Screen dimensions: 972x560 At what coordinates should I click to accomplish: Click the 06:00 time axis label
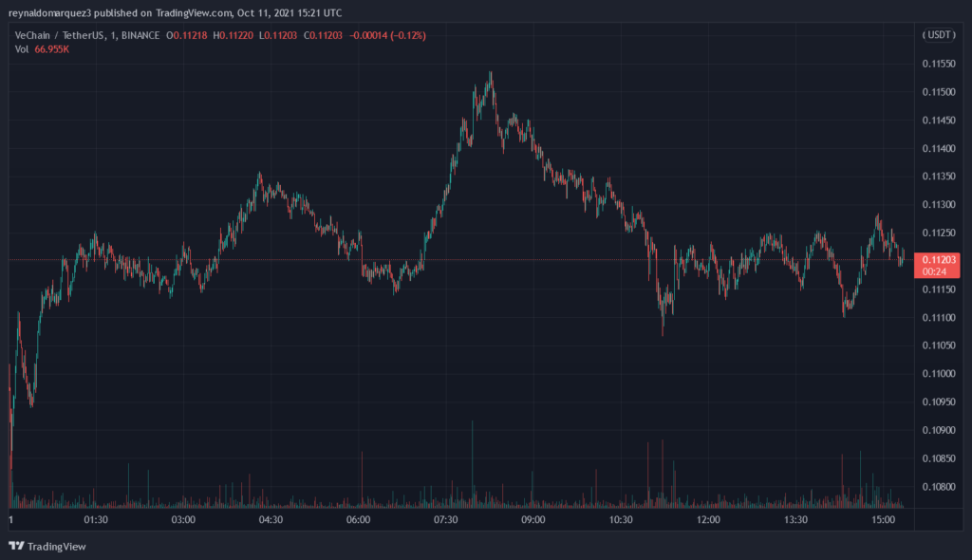pos(358,520)
